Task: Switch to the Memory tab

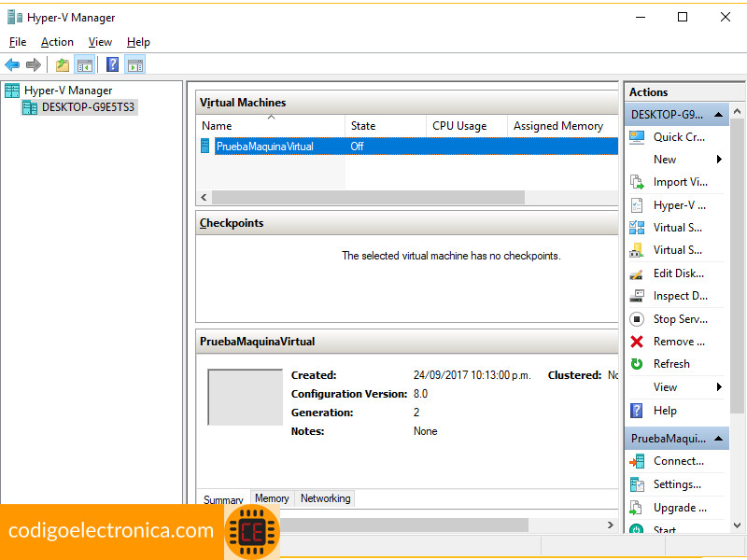Action: pyautogui.click(x=272, y=498)
